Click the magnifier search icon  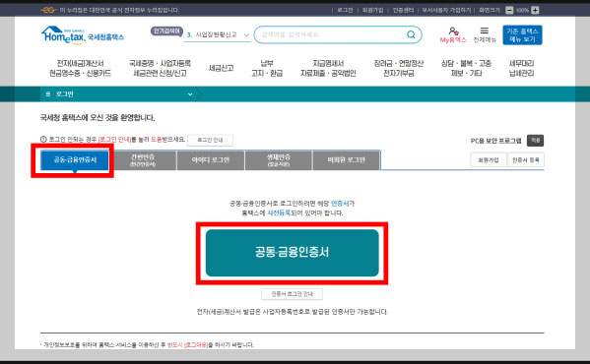[411, 34]
